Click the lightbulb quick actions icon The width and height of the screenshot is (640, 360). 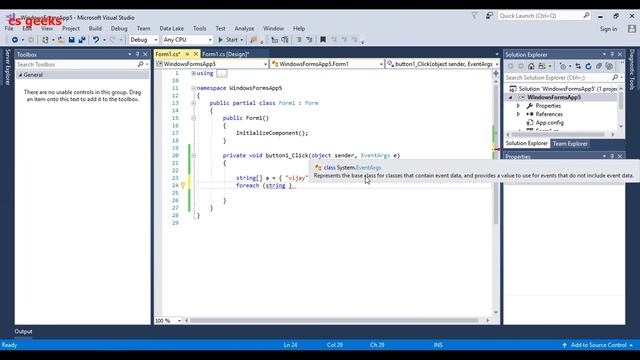[183, 185]
